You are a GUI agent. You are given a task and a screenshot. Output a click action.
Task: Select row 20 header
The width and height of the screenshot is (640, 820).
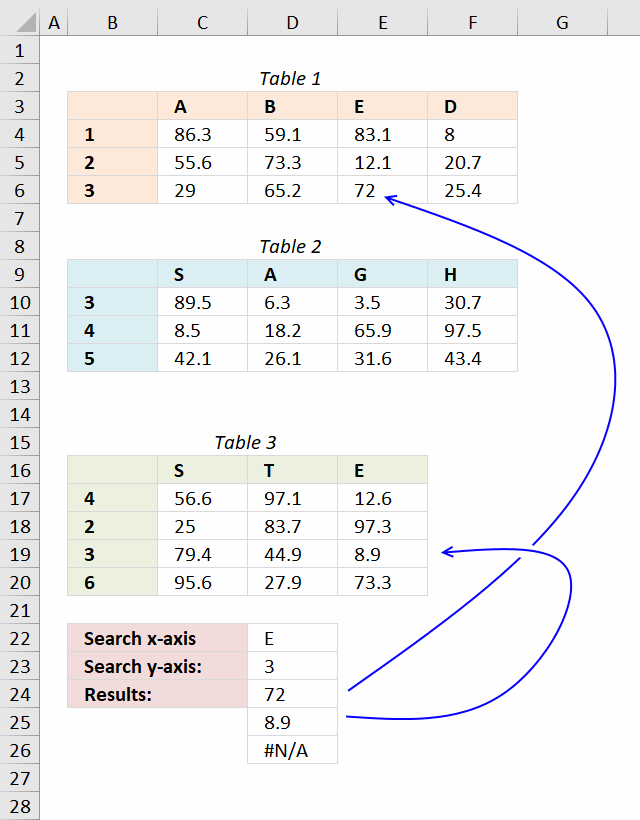[20, 582]
